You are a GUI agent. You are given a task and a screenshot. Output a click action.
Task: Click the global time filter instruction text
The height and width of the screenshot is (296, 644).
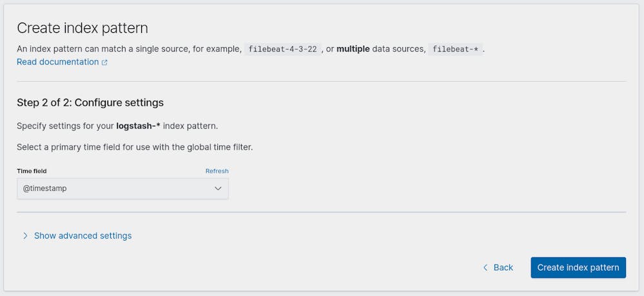135,147
